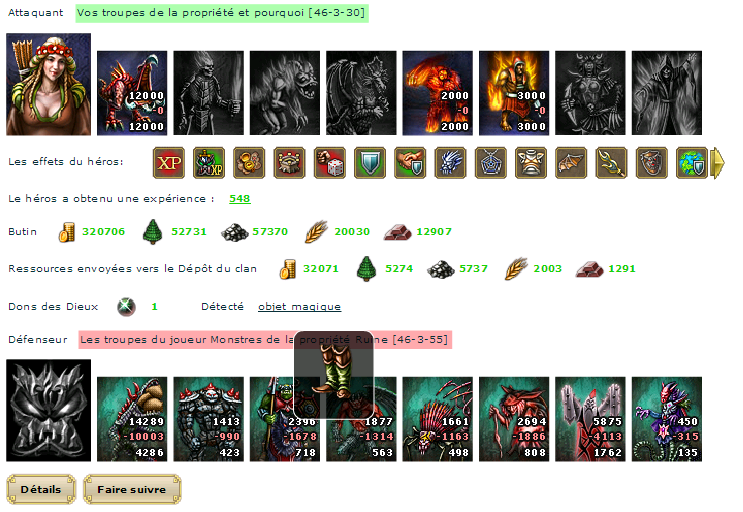743x512 pixels.
Task: Select the globe with shield effect icon
Action: pos(692,163)
